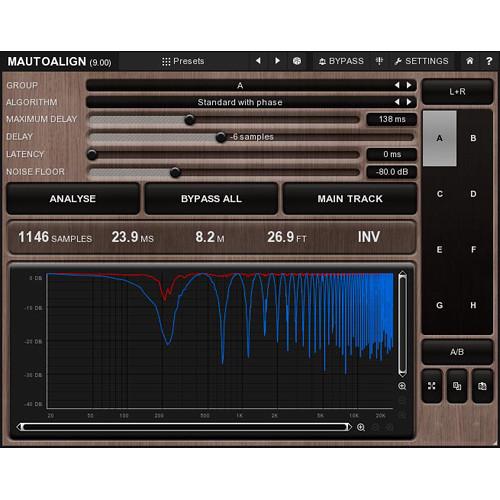Click the 8.2 M distance readout
This screenshot has width=500, height=500.
[210, 237]
